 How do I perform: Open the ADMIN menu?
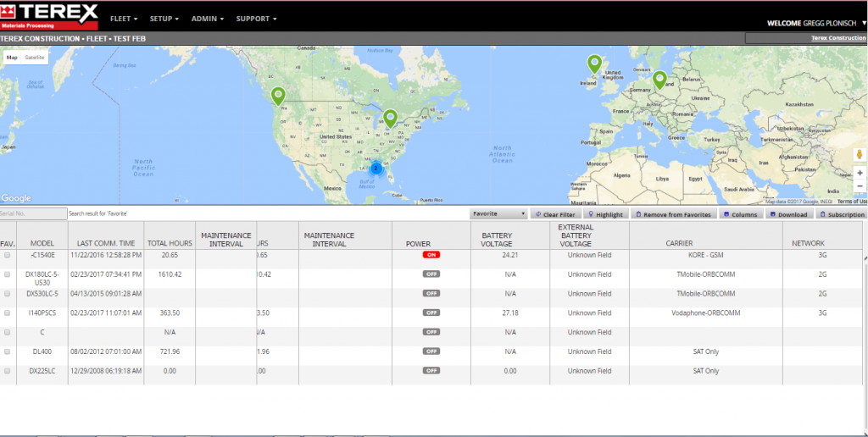(x=208, y=19)
